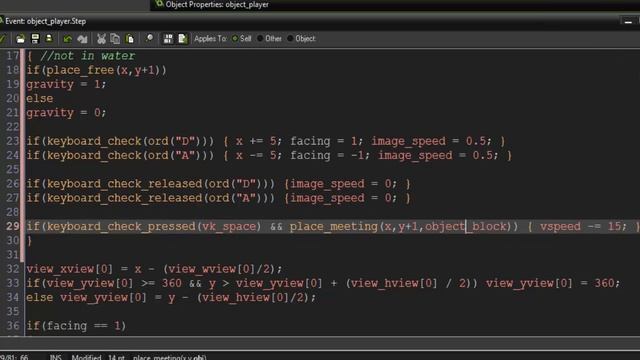This screenshot has height=360, width=640.
Task: Click line number 22 in the gutter
Action: 12,127
